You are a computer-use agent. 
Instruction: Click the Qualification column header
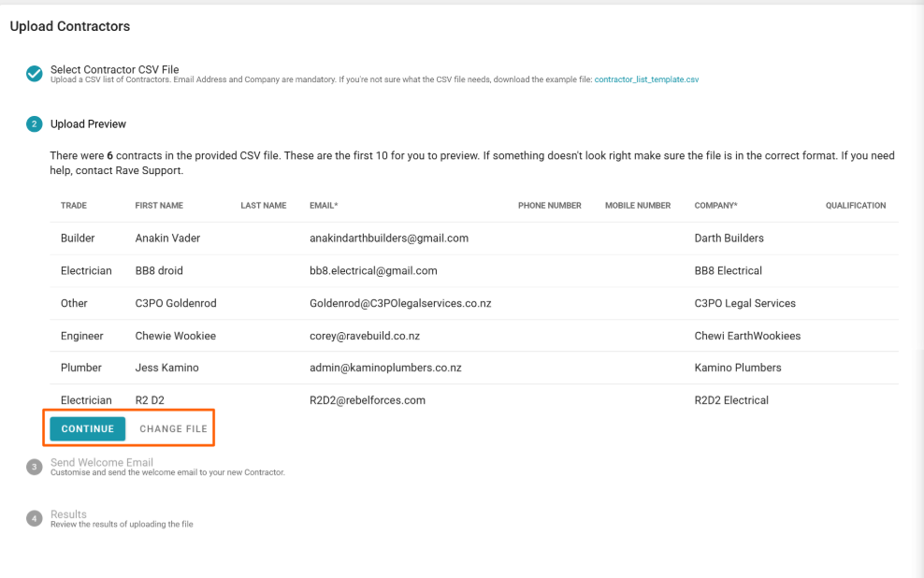click(855, 206)
